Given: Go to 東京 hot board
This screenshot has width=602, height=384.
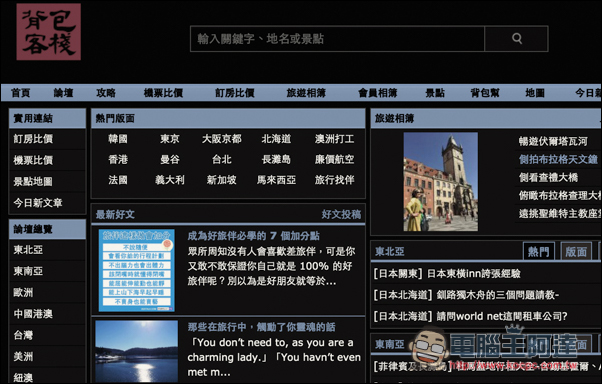Looking at the screenshot, I should [170, 139].
